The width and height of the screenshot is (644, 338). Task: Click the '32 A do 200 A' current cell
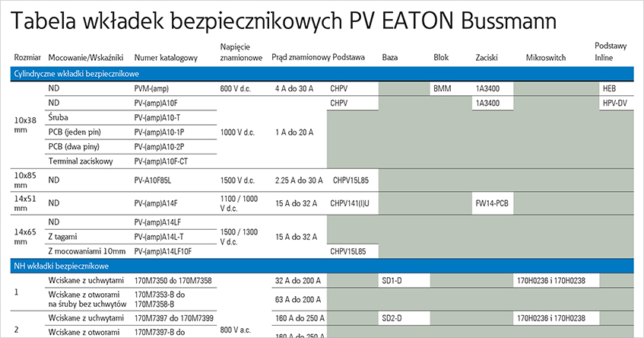tap(298, 281)
